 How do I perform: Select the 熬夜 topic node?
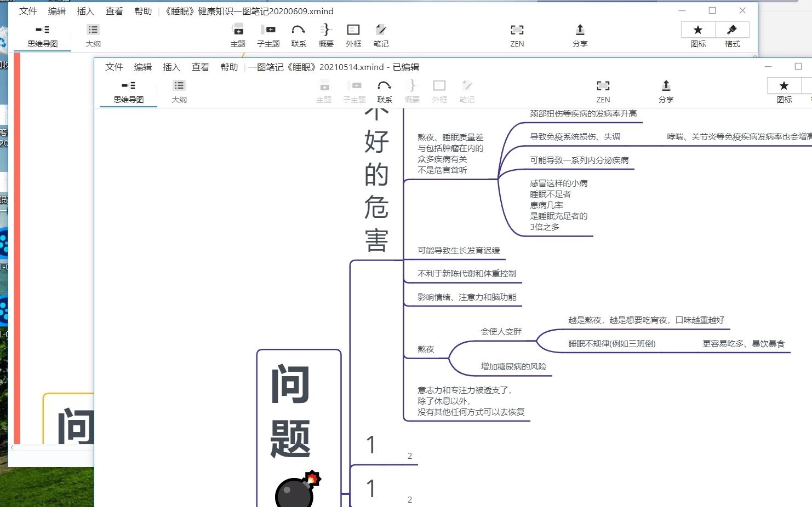[x=426, y=349]
